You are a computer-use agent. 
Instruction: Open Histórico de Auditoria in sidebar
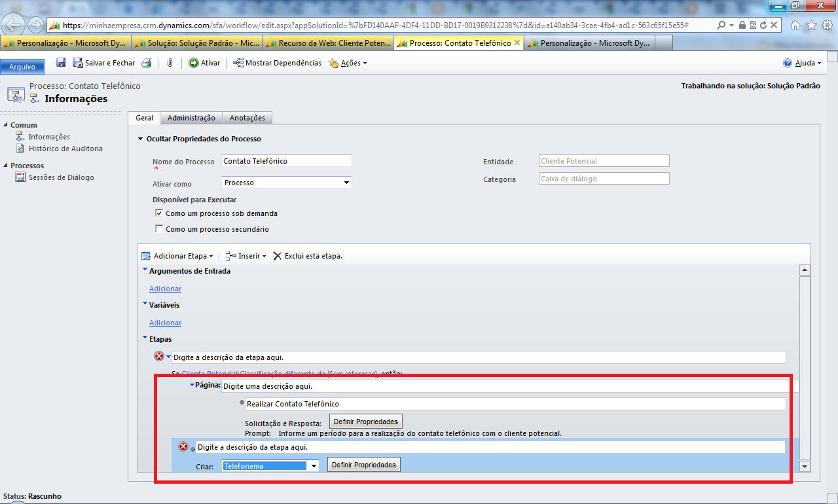click(x=65, y=149)
